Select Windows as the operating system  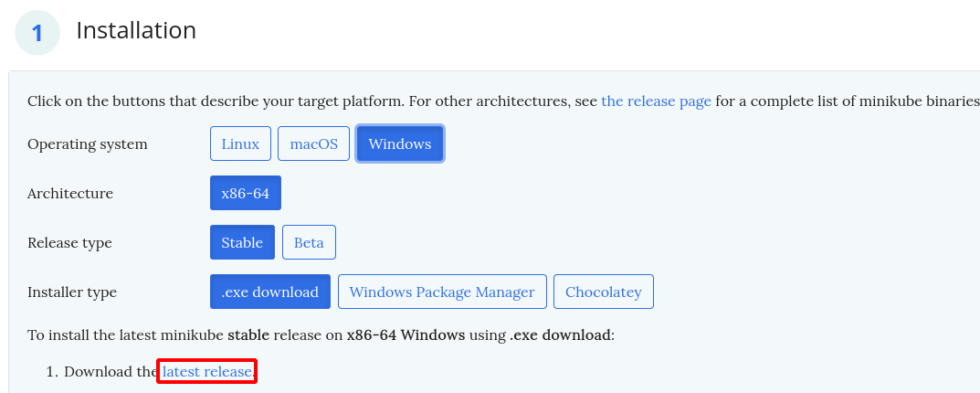coord(400,143)
